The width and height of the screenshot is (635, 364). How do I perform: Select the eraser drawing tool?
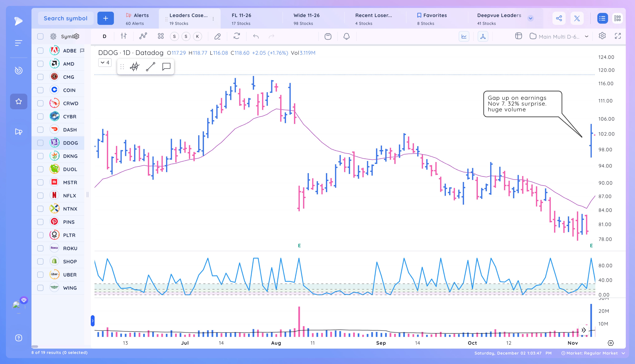click(x=218, y=36)
